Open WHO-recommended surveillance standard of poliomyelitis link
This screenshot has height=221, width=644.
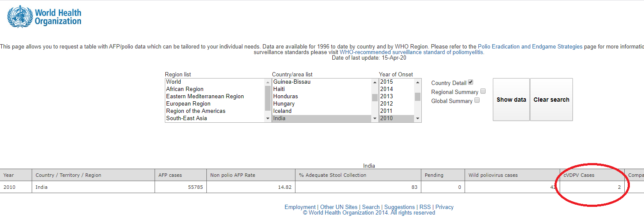pos(411,52)
